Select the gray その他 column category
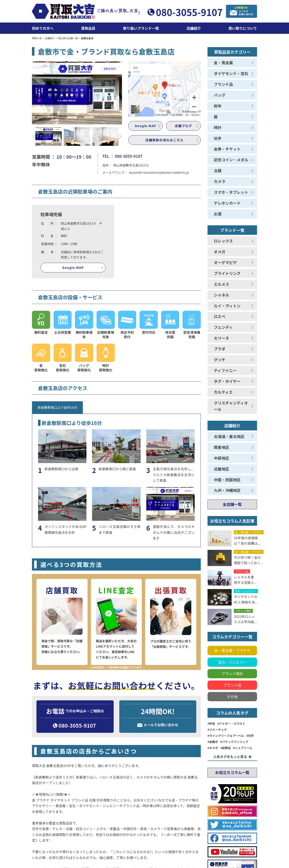Viewport: 289px width, 868px height. coord(232,697)
